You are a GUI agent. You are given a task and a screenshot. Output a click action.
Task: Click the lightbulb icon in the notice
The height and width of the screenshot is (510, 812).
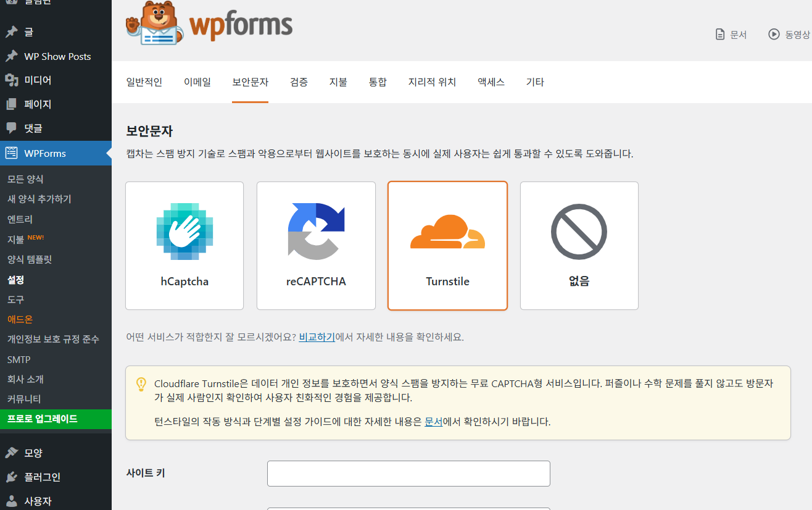[x=141, y=384]
